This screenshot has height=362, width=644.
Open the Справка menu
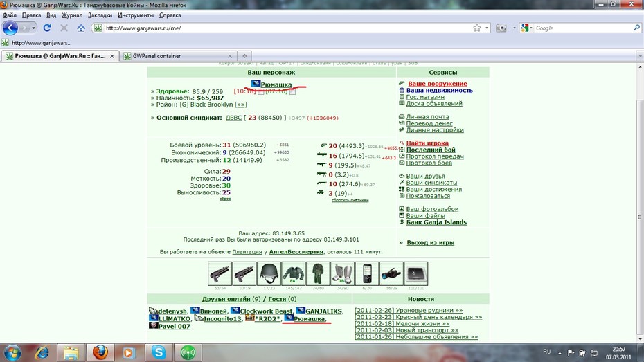pyautogui.click(x=170, y=15)
